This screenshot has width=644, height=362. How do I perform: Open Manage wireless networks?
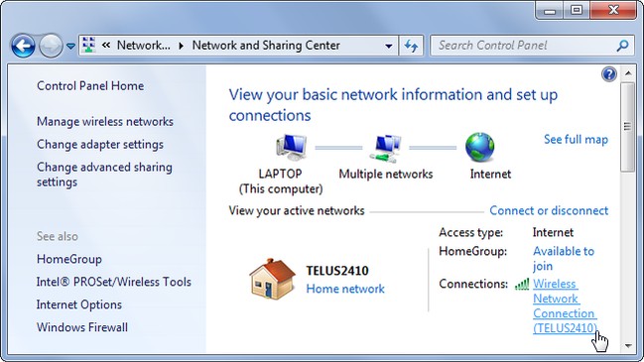click(x=105, y=121)
